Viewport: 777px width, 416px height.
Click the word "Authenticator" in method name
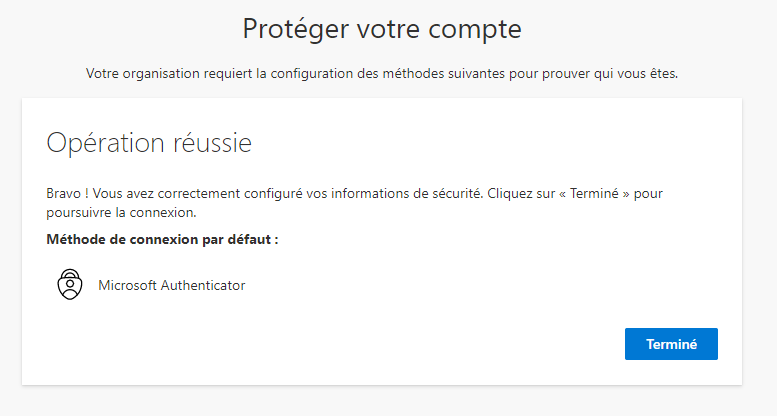(x=203, y=285)
